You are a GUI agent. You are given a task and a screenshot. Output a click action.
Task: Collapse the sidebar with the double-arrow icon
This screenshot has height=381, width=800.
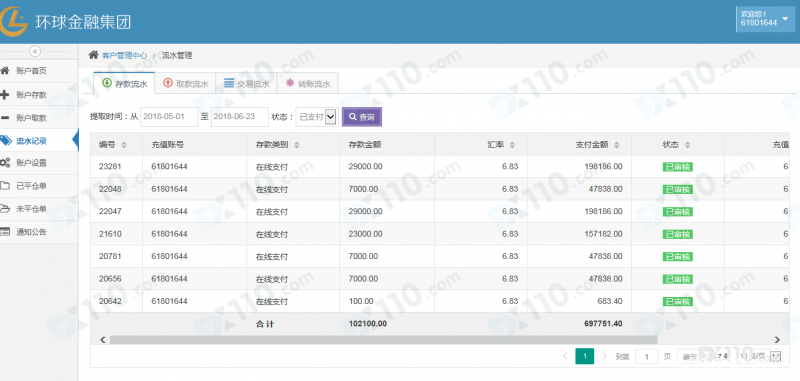[x=35, y=52]
